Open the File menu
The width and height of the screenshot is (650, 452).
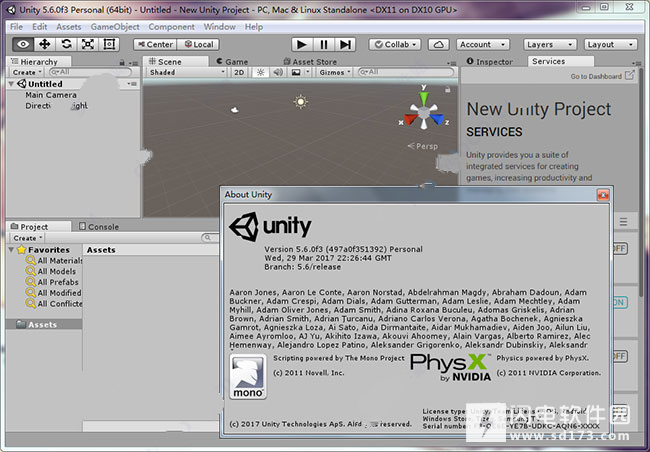coord(16,27)
